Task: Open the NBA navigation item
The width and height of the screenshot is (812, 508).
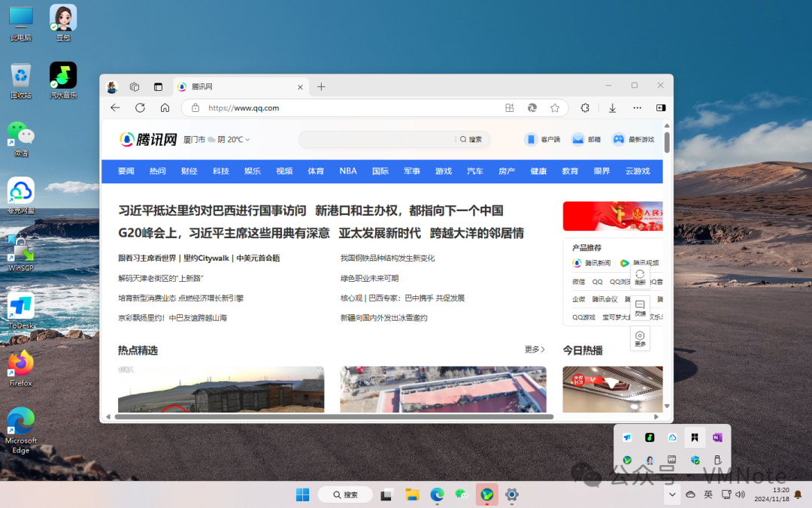Action: pos(348,171)
